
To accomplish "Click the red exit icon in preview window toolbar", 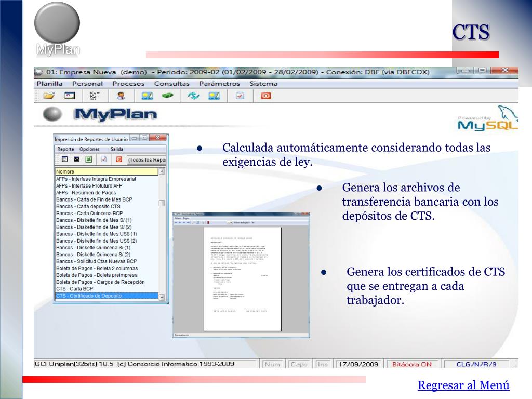I will tap(208, 222).
